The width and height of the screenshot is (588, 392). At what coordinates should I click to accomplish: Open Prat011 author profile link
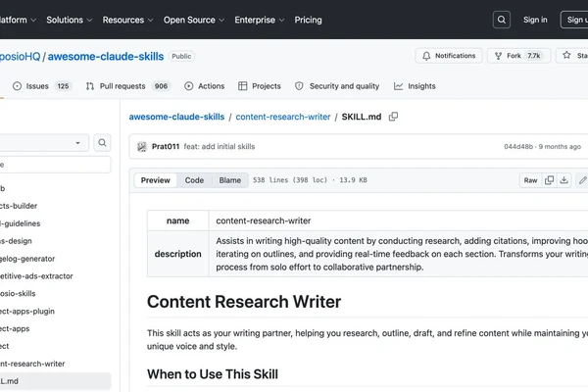click(166, 147)
